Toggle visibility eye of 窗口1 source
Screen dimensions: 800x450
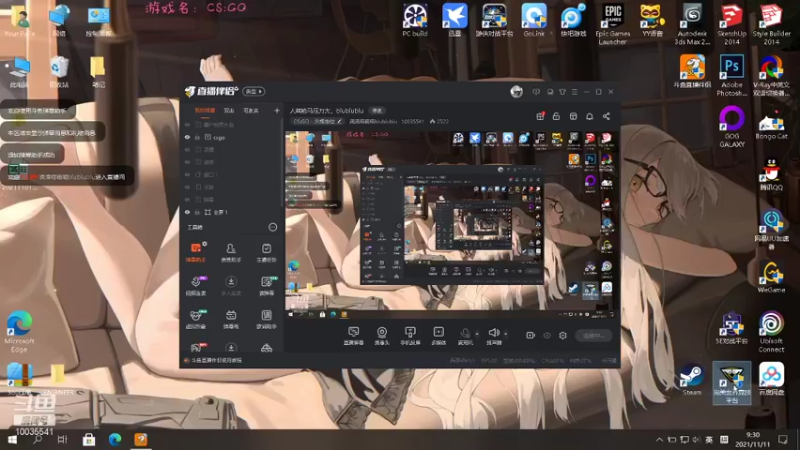pyautogui.click(x=187, y=174)
